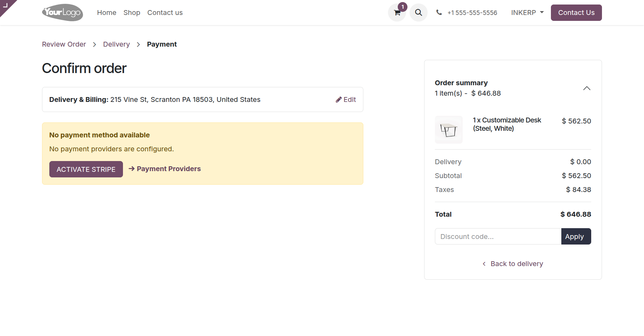The width and height of the screenshot is (644, 336).
Task: Apply the discount code
Action: click(x=576, y=237)
